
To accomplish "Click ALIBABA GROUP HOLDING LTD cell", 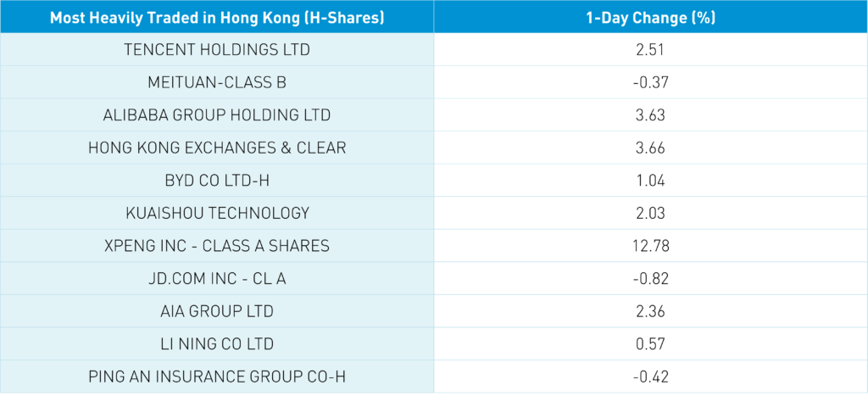I will [217, 114].
